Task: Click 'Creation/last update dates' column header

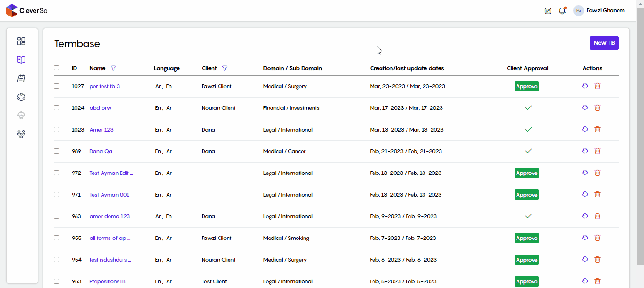Action: [x=407, y=68]
